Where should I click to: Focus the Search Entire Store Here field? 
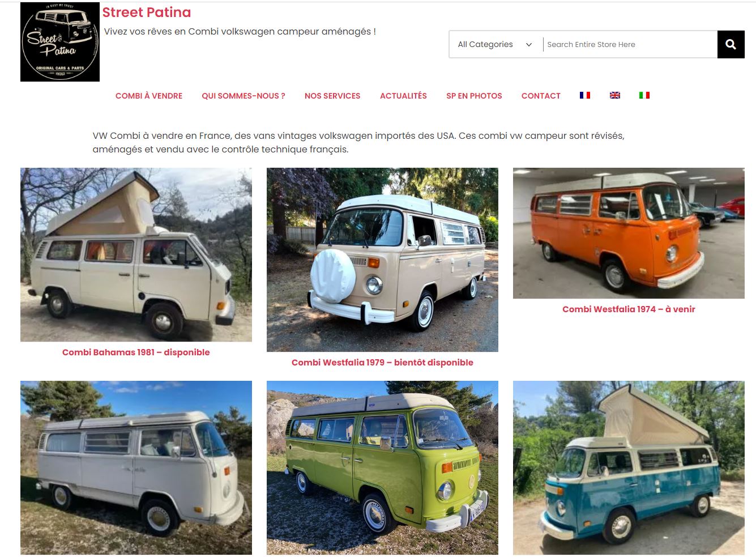(x=630, y=44)
